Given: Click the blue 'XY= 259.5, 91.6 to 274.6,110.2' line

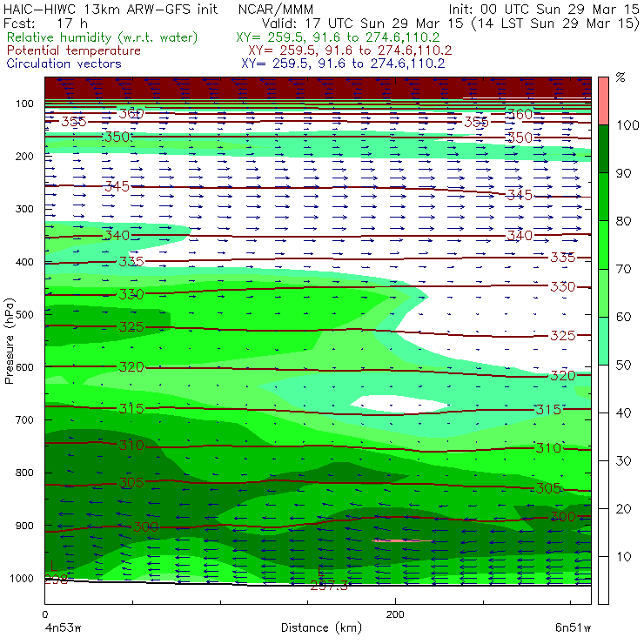Looking at the screenshot, I should coord(343,64).
